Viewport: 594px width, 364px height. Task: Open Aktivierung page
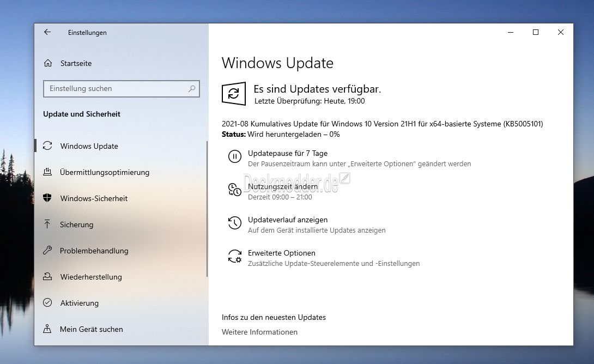[x=121, y=302]
